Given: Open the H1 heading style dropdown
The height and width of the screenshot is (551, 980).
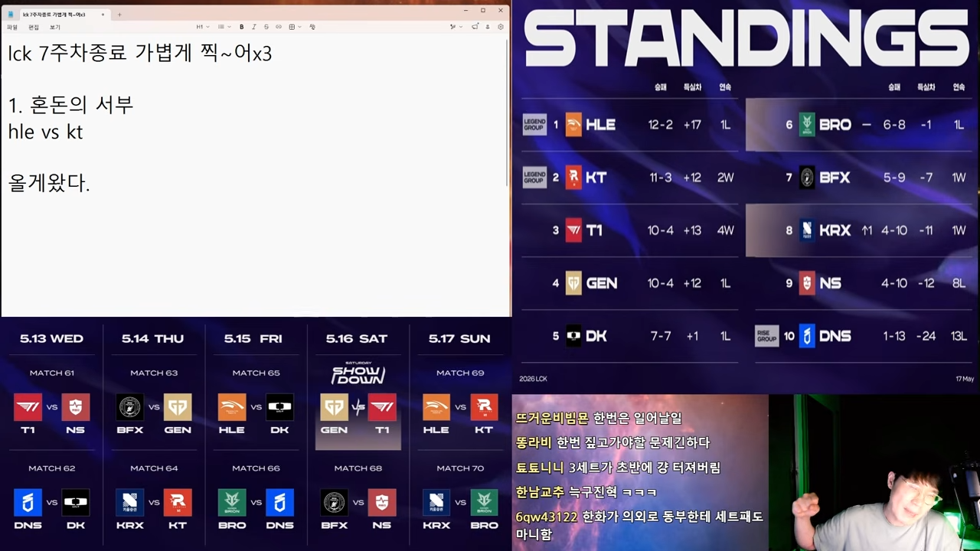Looking at the screenshot, I should 201,27.
